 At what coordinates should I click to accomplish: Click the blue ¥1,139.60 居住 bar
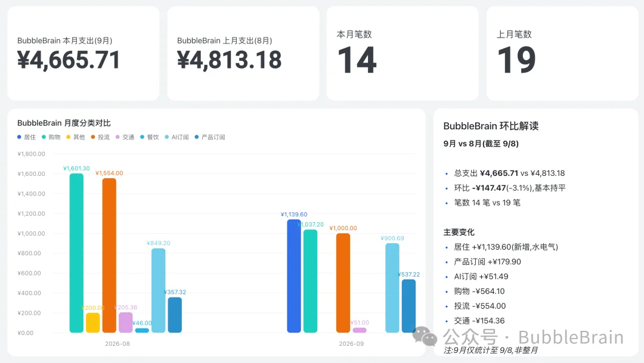(x=294, y=276)
